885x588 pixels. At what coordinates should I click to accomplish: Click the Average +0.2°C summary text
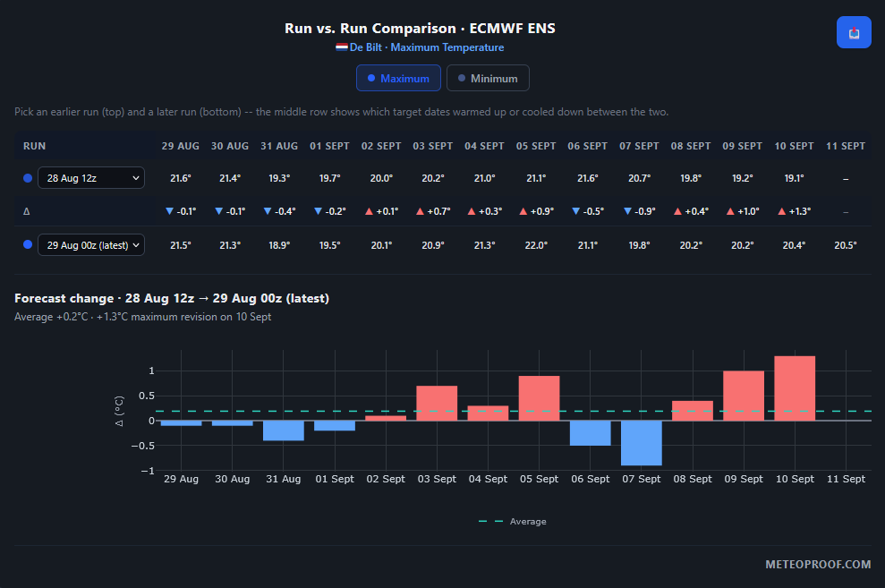(143, 317)
